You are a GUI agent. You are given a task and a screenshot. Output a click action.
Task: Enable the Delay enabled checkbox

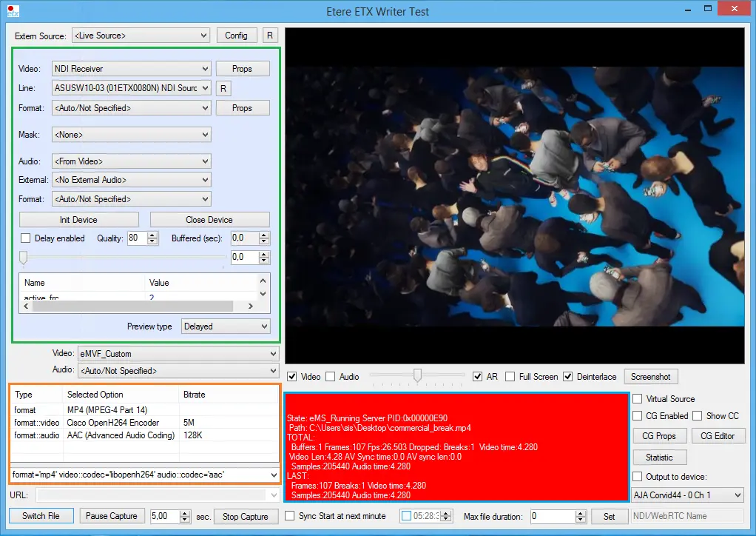pyautogui.click(x=26, y=238)
